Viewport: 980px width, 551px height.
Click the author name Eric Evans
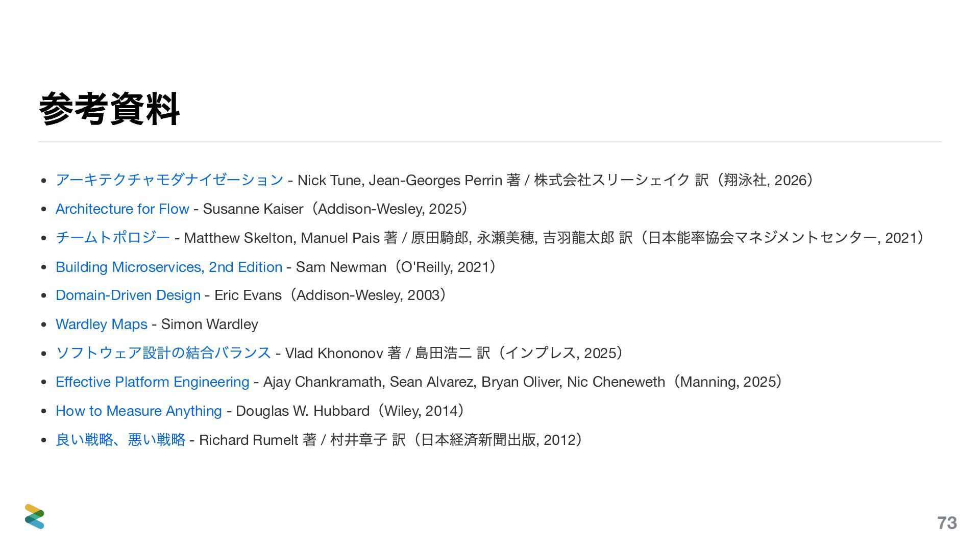pyautogui.click(x=248, y=295)
